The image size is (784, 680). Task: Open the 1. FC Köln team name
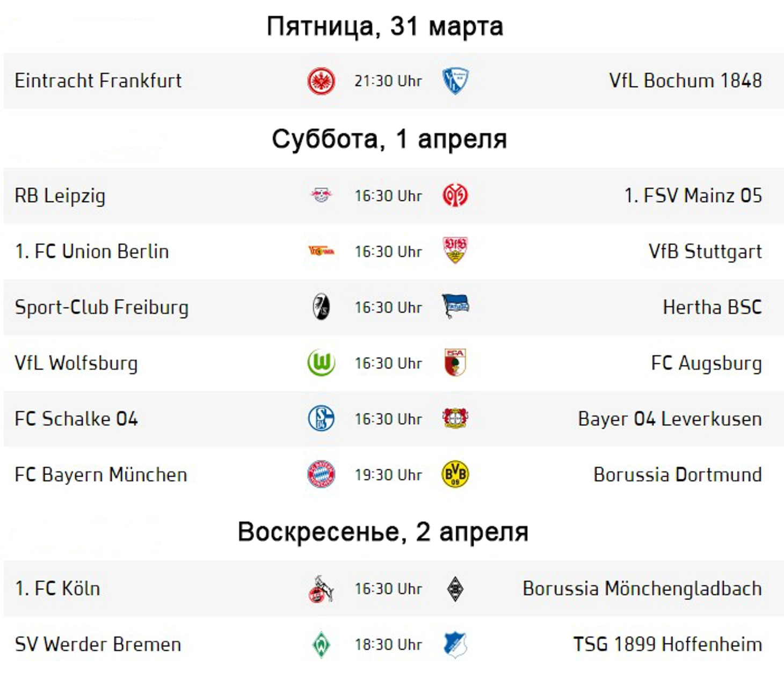point(57,589)
